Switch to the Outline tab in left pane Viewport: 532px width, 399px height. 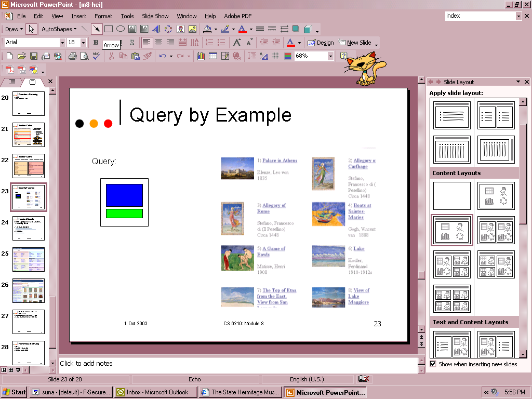[12, 82]
